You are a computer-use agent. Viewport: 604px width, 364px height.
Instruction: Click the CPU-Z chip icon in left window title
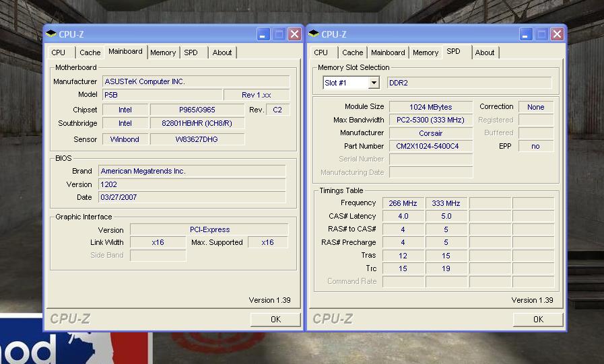tap(51, 34)
